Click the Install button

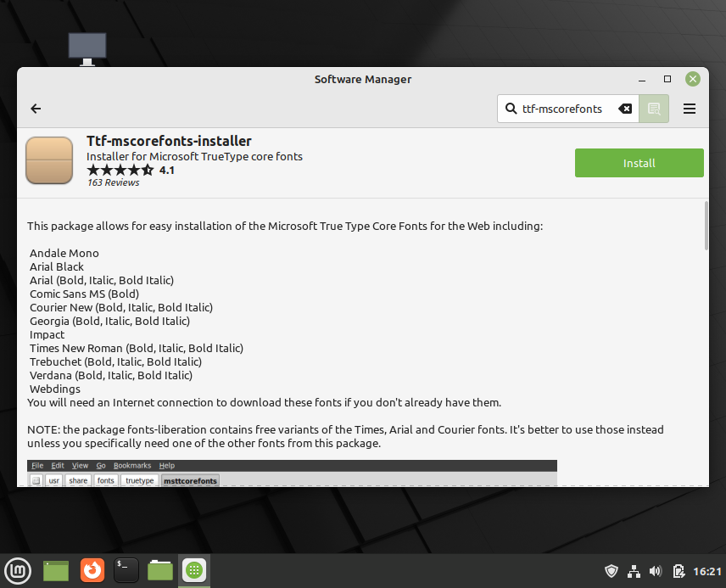[x=639, y=163]
